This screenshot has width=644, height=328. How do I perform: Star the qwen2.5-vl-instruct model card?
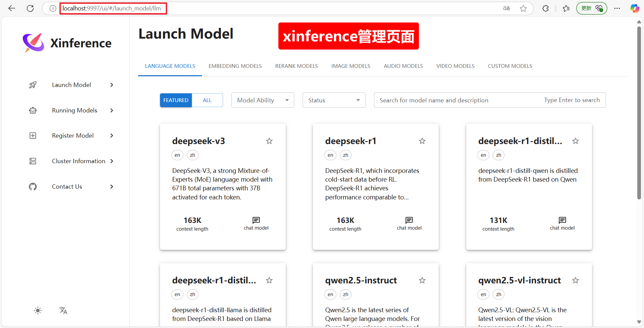[576, 280]
